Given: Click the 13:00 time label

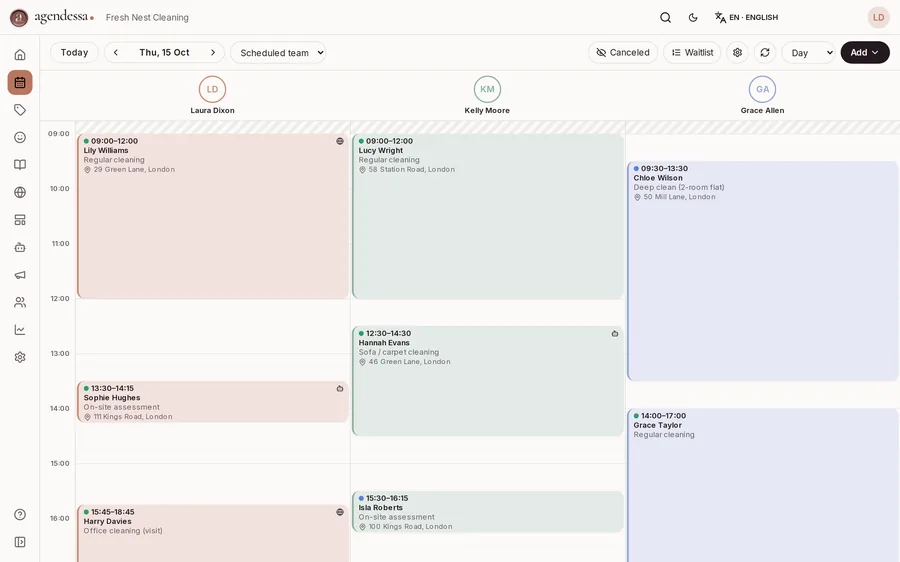Looking at the screenshot, I should point(60,354).
